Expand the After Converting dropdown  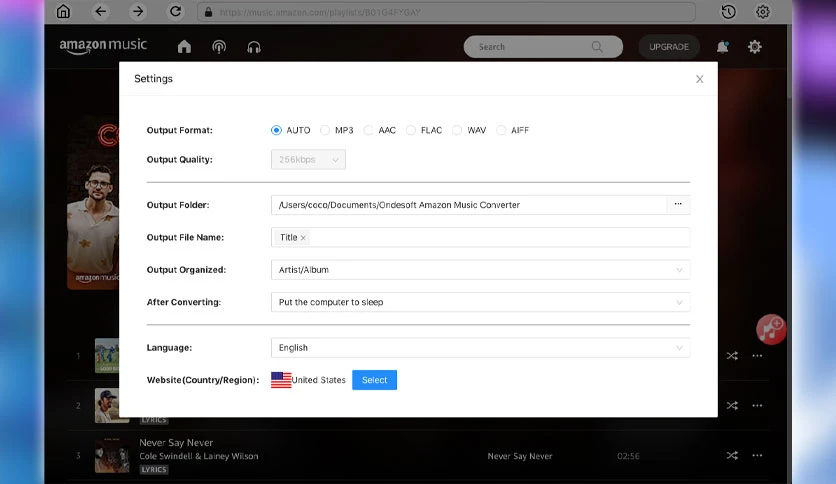pos(480,302)
